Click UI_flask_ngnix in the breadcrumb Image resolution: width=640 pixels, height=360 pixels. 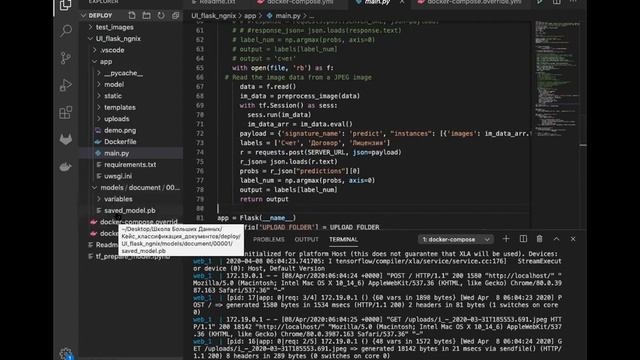[x=213, y=16]
